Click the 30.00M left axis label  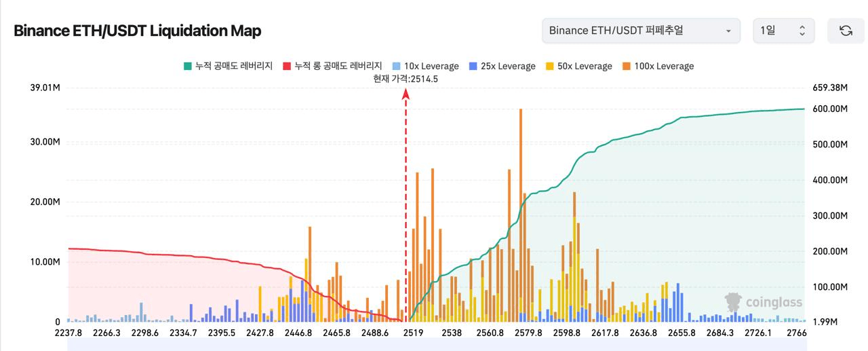[44, 141]
